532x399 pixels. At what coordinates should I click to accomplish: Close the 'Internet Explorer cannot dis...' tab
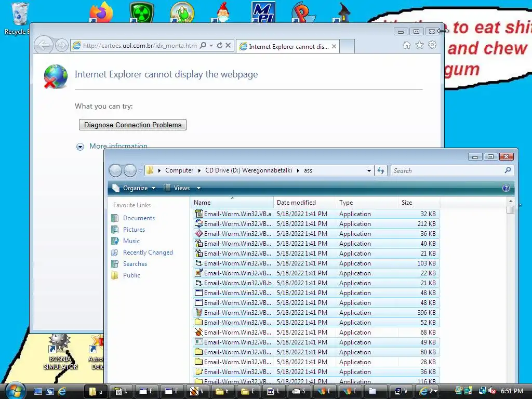pyautogui.click(x=334, y=46)
